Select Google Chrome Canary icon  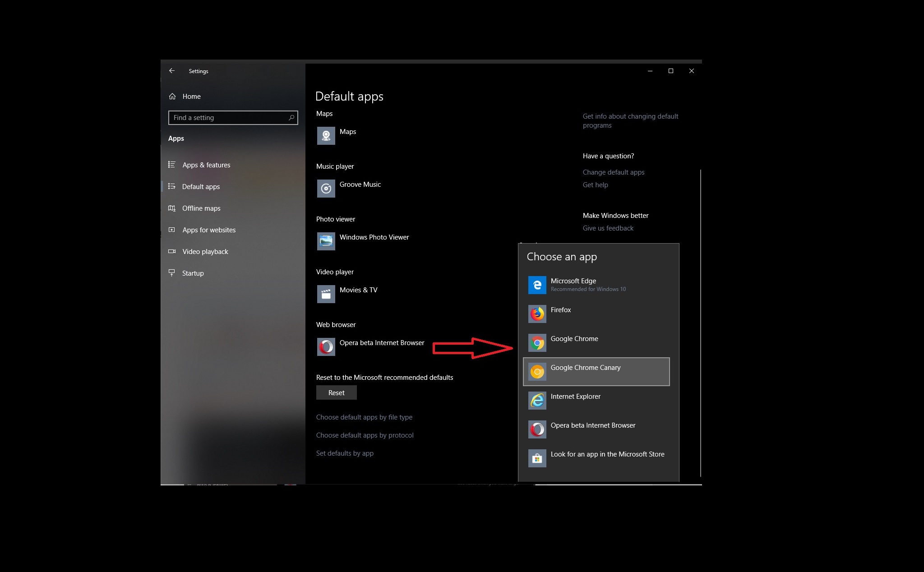pyautogui.click(x=537, y=372)
